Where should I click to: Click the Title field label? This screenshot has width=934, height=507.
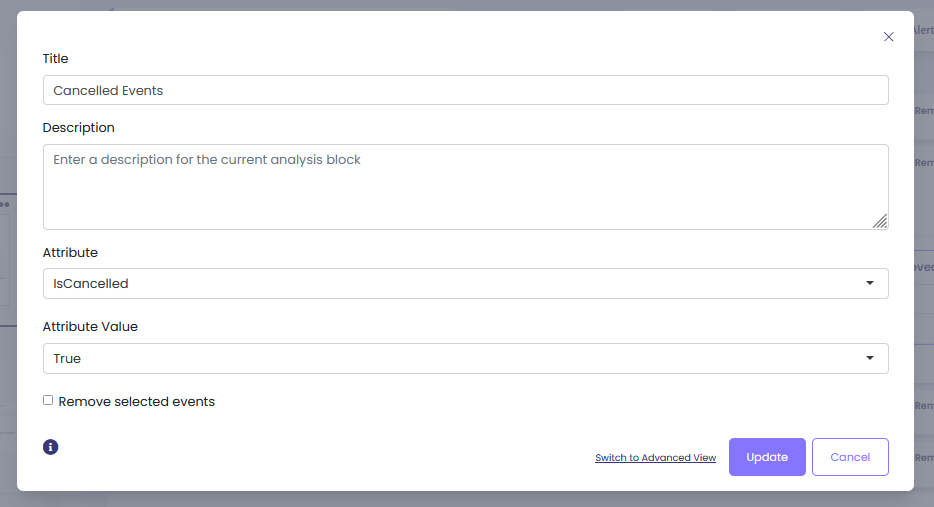coord(55,58)
